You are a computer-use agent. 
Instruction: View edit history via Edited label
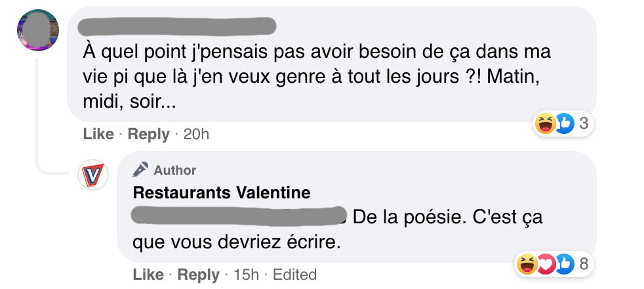(294, 274)
